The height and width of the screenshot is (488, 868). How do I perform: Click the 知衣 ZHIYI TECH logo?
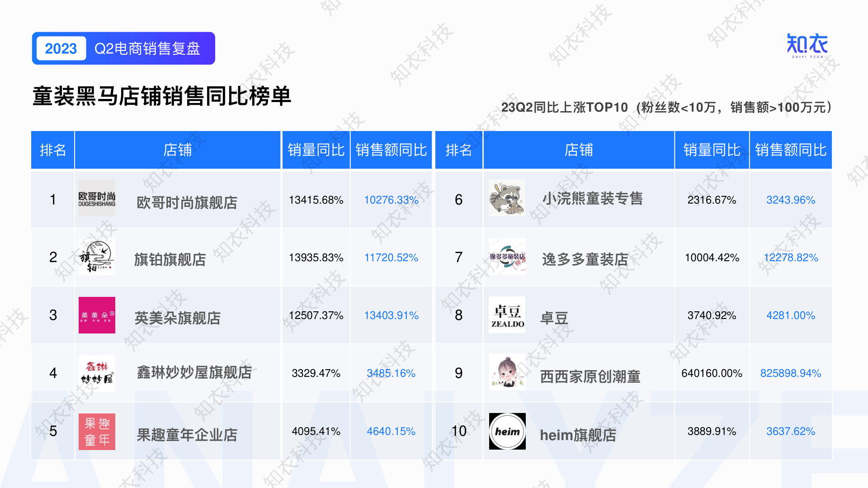pyautogui.click(x=807, y=46)
